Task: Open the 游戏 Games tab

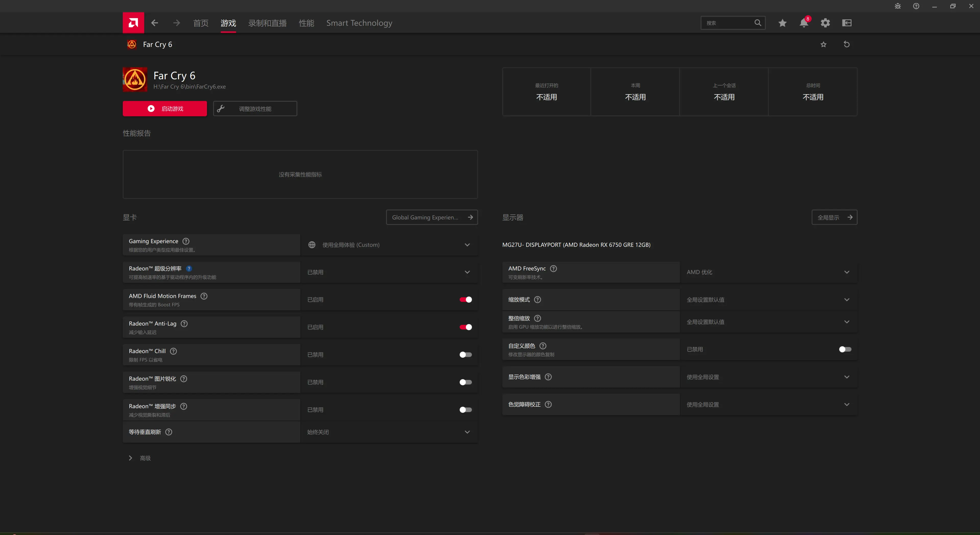Action: [228, 23]
